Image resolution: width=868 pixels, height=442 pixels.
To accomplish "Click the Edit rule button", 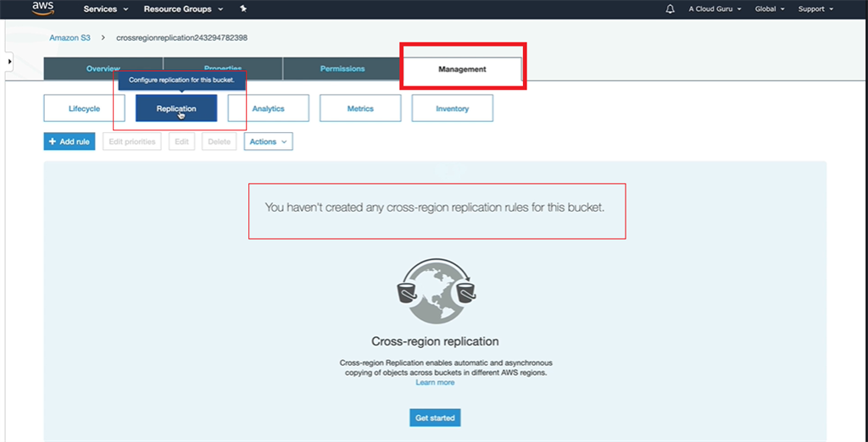I will pos(181,141).
